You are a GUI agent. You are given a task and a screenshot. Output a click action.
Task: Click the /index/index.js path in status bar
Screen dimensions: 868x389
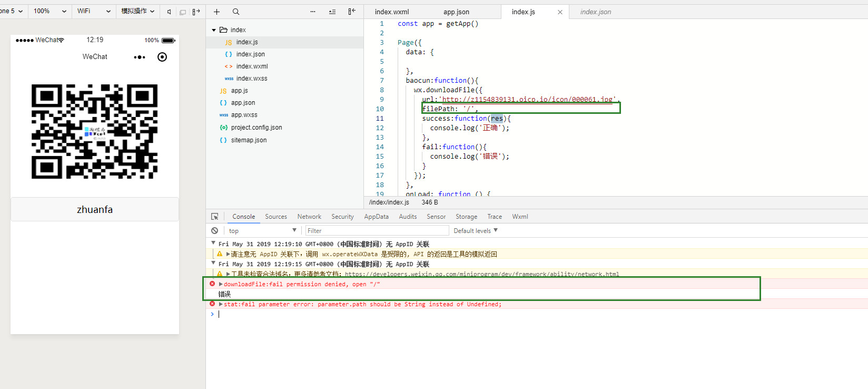pos(389,202)
